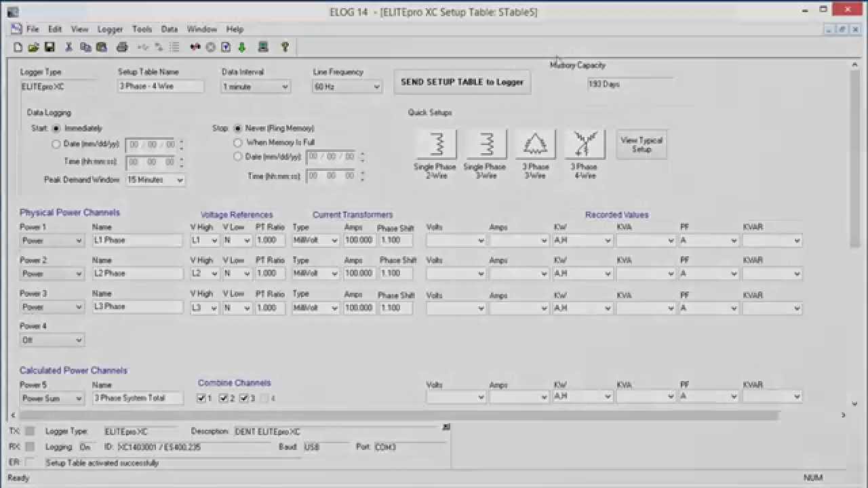Select Stop When Memory Is Full option
The height and width of the screenshot is (488, 868).
point(238,142)
